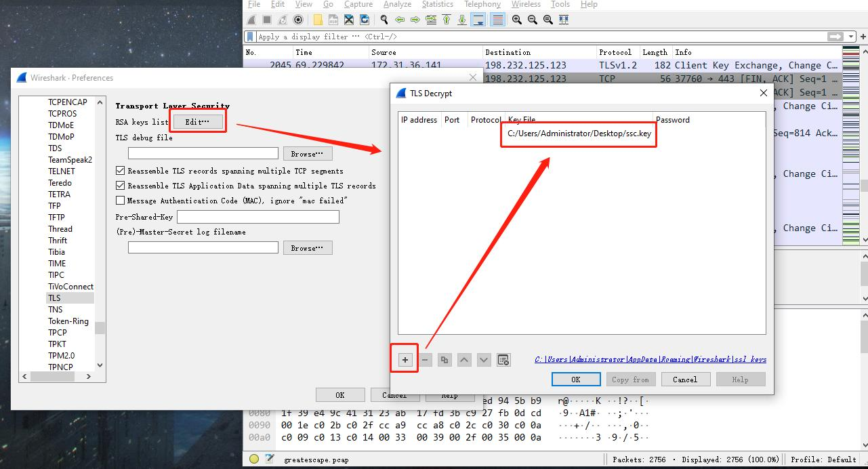Open capture file properties from status bar

tap(270, 459)
